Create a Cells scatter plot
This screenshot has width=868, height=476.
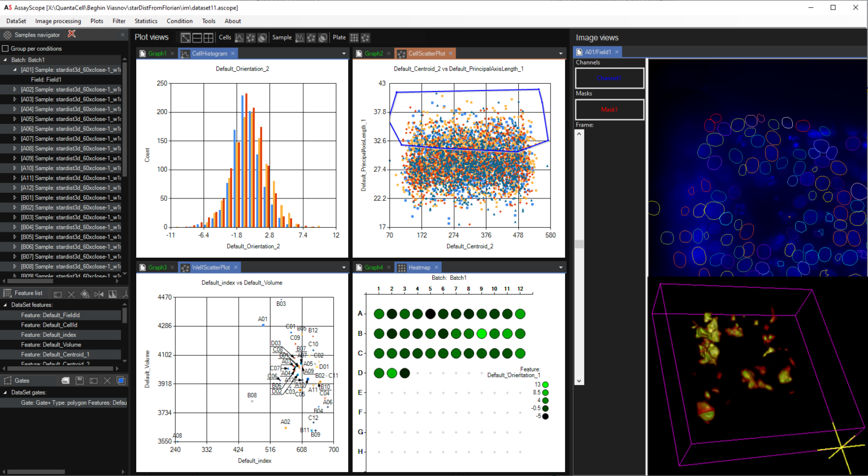click(251, 37)
